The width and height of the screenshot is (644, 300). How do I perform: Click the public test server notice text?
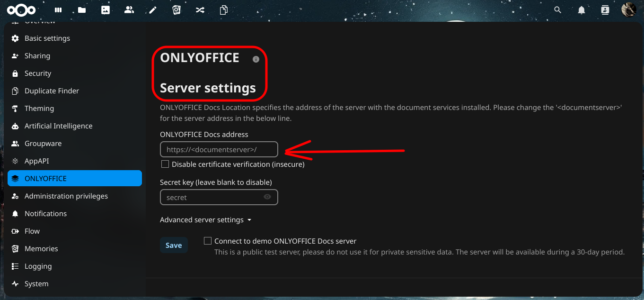point(419,252)
